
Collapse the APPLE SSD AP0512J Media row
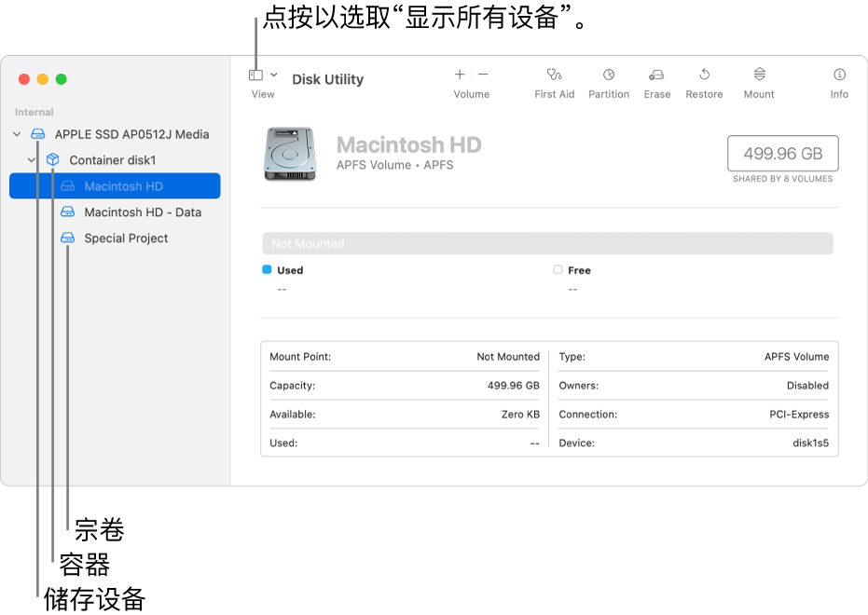pos(17,134)
